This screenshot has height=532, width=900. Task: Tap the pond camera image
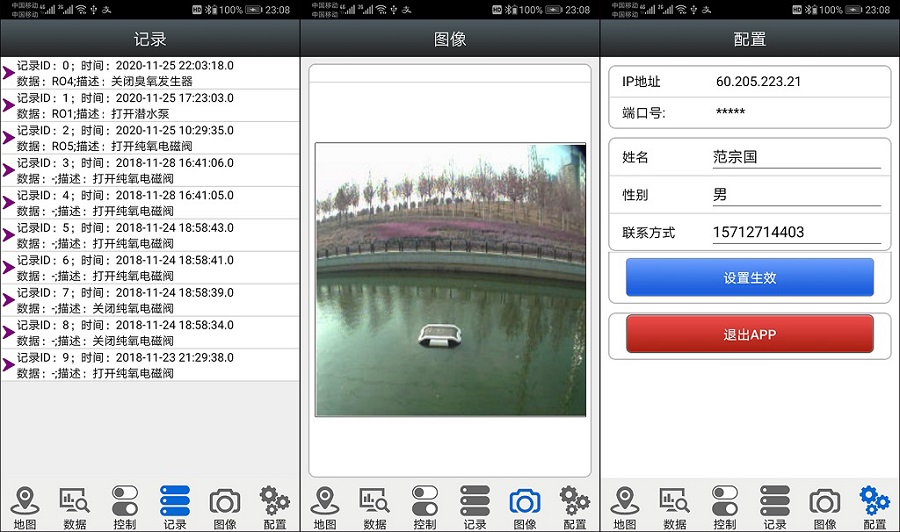pyautogui.click(x=450, y=279)
